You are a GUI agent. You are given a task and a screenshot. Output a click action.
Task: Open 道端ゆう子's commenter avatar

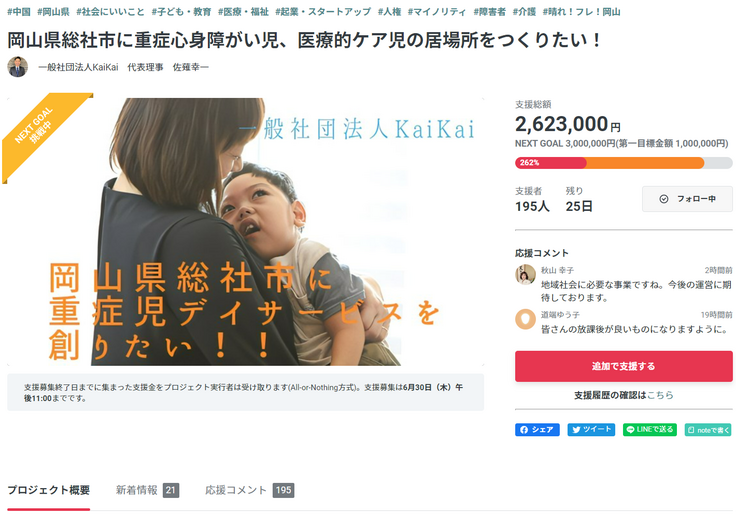(x=525, y=319)
